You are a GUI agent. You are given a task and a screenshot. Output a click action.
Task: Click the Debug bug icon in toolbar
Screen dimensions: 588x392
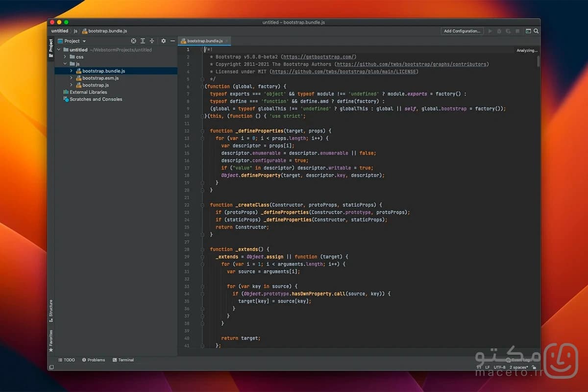499,31
